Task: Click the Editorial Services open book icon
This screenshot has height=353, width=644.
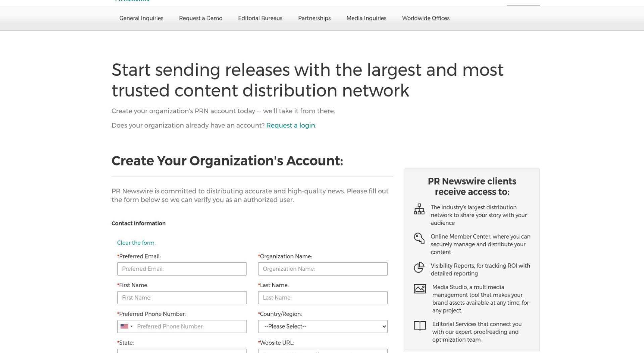Action: 420,325
